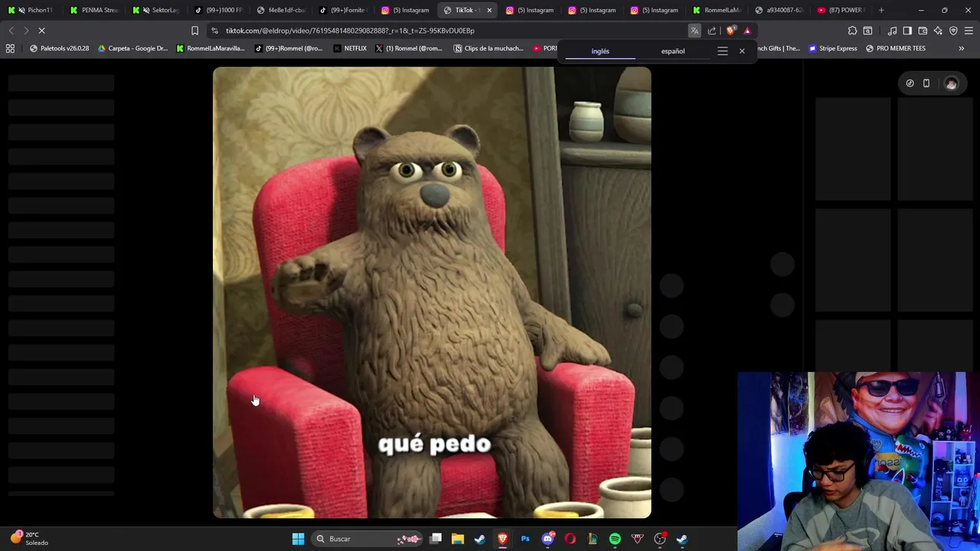Open Discord from the taskbar
980x551 pixels.
(x=547, y=539)
